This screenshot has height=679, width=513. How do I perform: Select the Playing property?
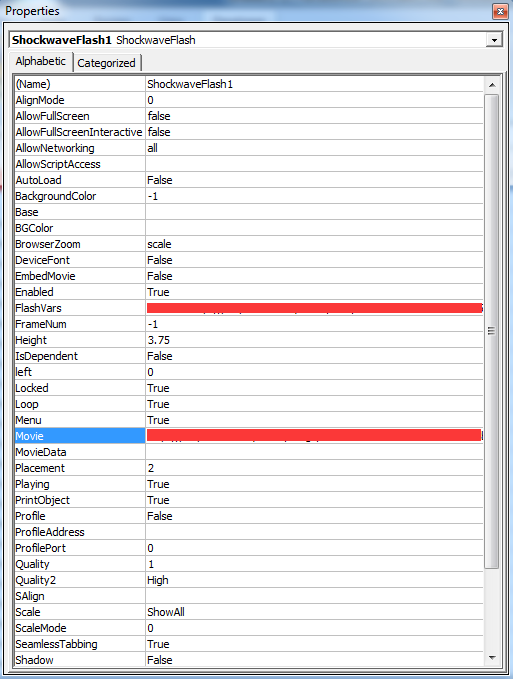click(80, 485)
